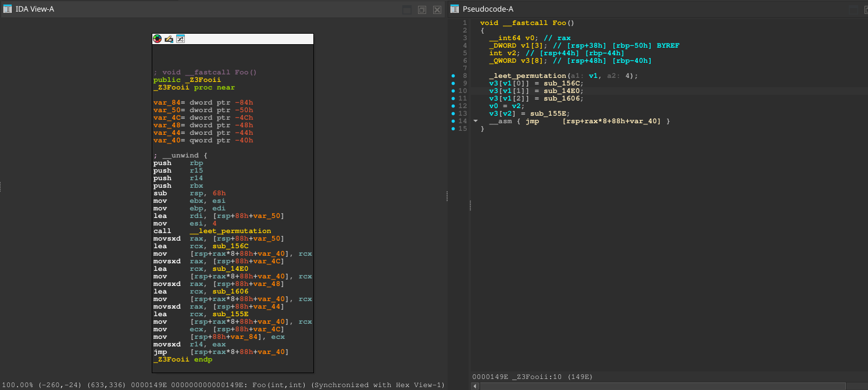Select 'push rbx' instruction
The width and height of the screenshot is (868, 390).
tap(178, 185)
